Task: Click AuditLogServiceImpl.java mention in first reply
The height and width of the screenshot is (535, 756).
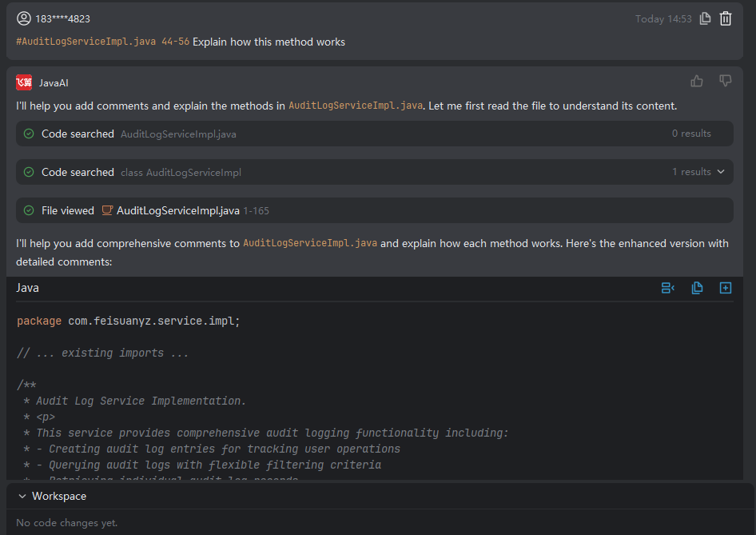Action: (x=355, y=106)
